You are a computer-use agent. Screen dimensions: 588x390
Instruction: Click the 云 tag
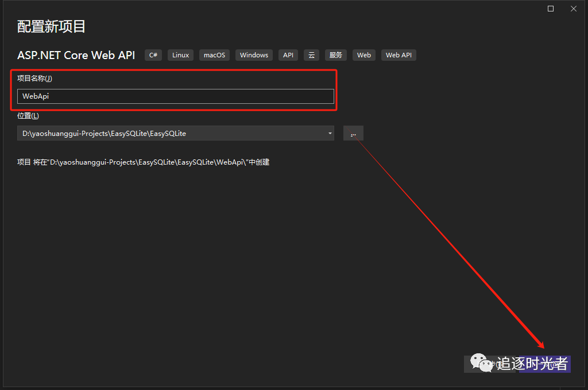click(x=311, y=55)
